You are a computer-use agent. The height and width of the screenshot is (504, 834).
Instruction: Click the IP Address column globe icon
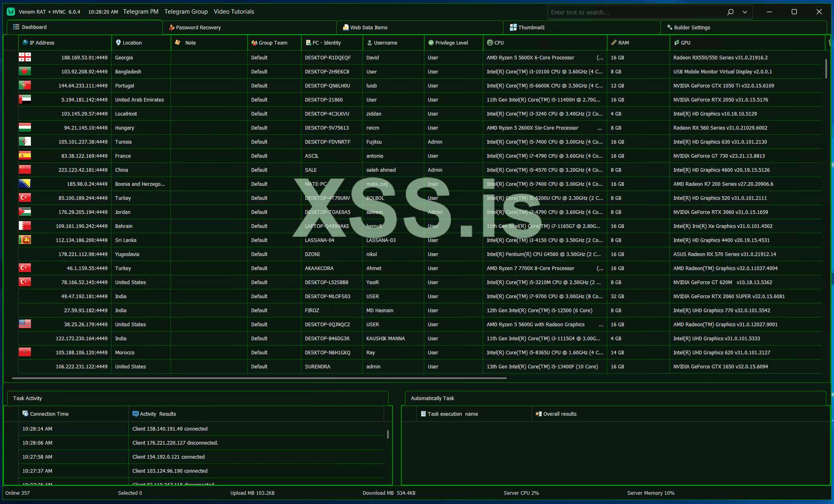pyautogui.click(x=25, y=43)
